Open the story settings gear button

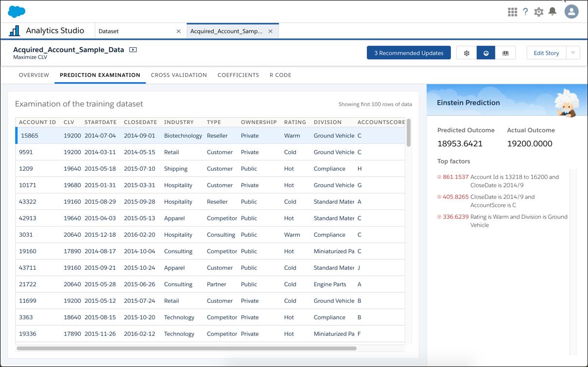click(x=467, y=53)
